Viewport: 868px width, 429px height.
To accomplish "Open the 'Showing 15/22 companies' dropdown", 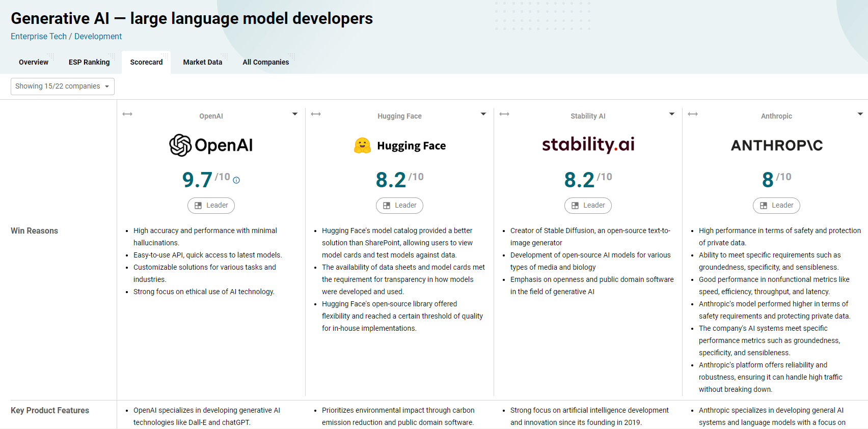I will (x=63, y=87).
